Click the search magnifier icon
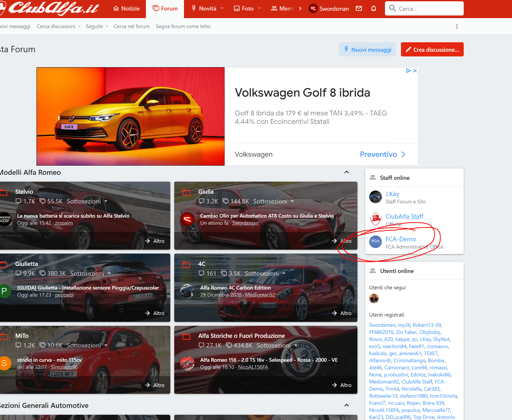 point(392,8)
